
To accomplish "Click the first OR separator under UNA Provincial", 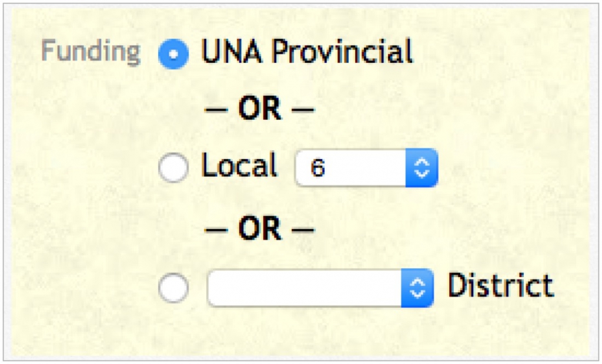I will [x=260, y=109].
